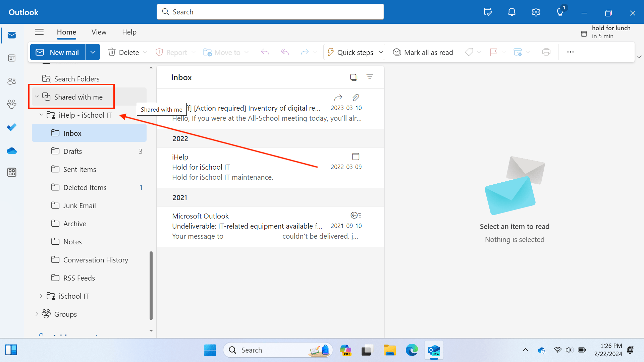Open the notifications bell

coord(512,12)
